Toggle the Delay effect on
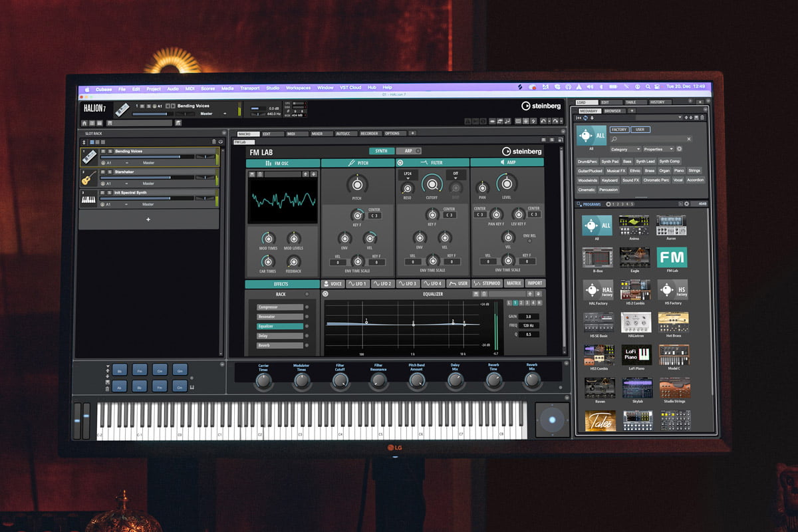Viewport: 798px width, 532px height. (x=307, y=336)
